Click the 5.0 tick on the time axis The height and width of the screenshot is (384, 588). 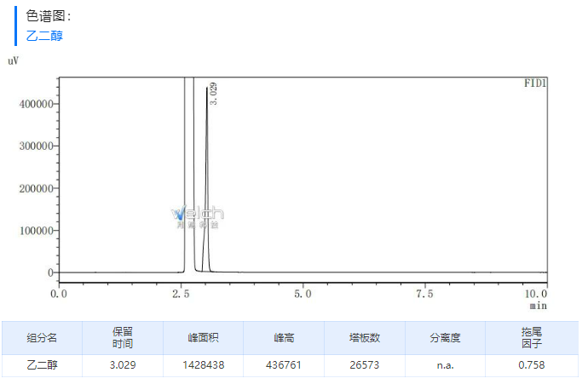303,294
